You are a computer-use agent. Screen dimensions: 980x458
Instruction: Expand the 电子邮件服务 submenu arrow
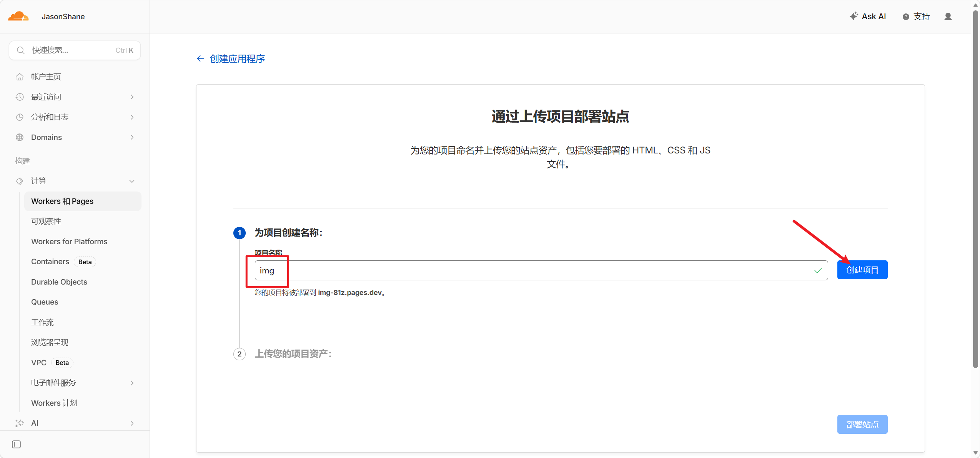[x=132, y=383]
